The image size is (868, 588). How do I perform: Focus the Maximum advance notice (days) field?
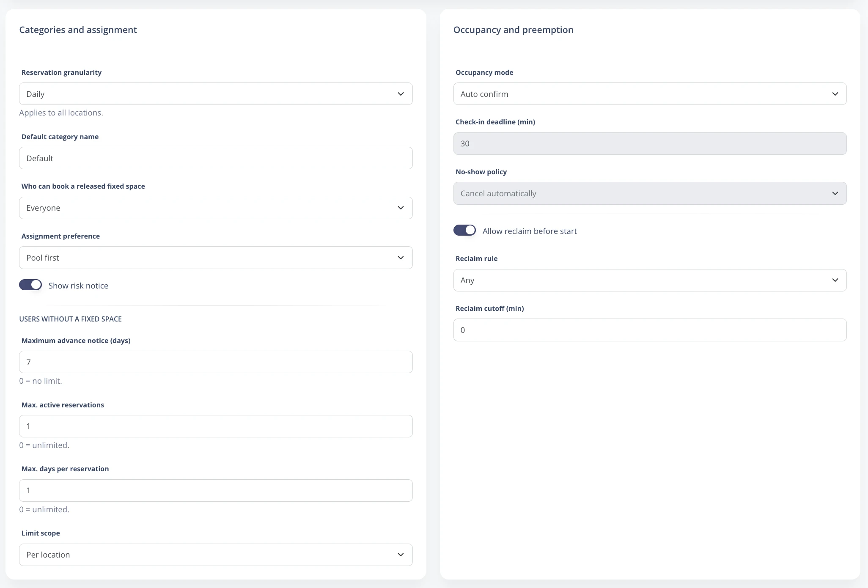[216, 362]
